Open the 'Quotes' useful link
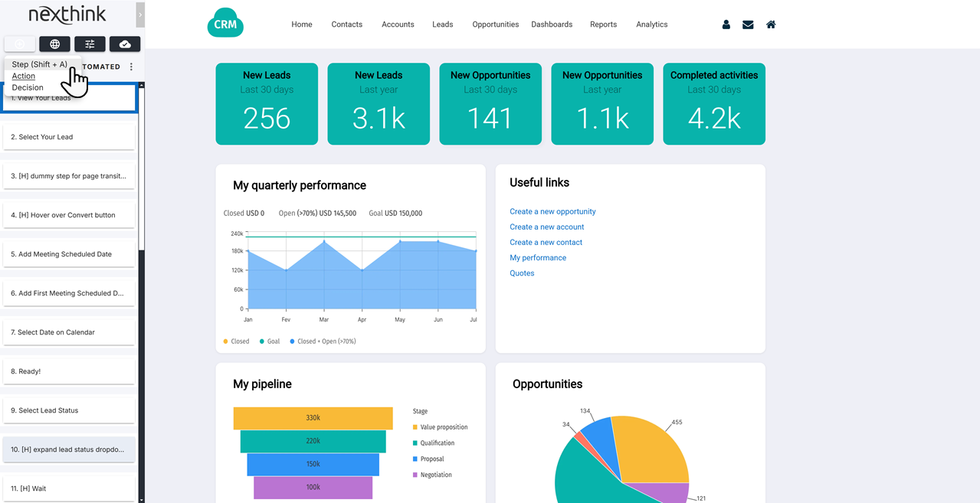This screenshot has height=503, width=980. (x=522, y=273)
